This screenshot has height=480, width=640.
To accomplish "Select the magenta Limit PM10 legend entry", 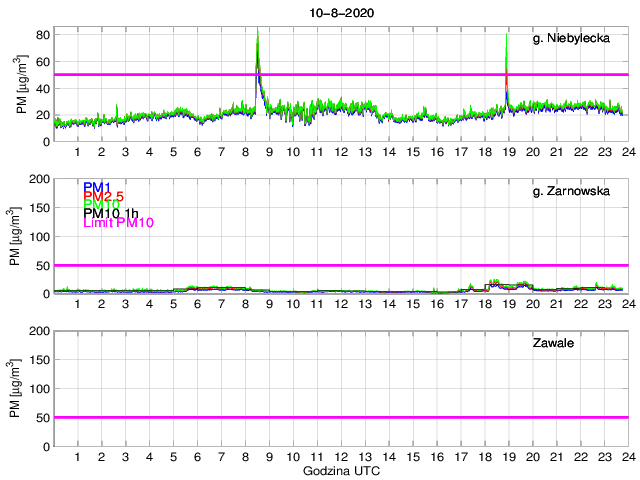I will 118,226.
